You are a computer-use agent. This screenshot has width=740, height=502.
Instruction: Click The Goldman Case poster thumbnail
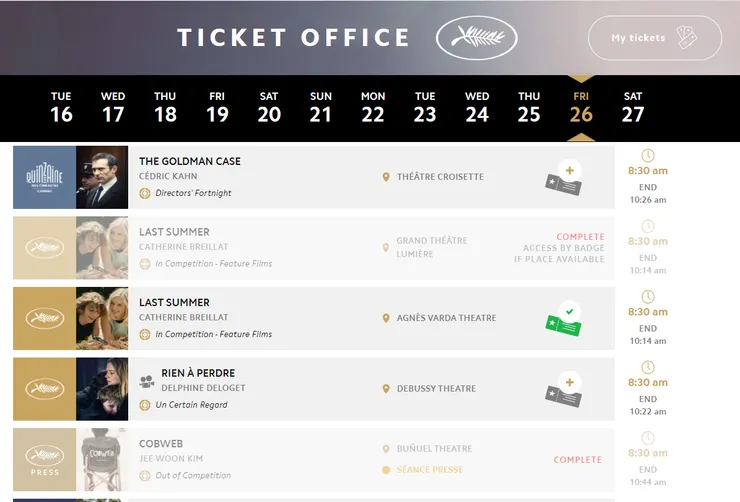pyautogui.click(x=102, y=177)
